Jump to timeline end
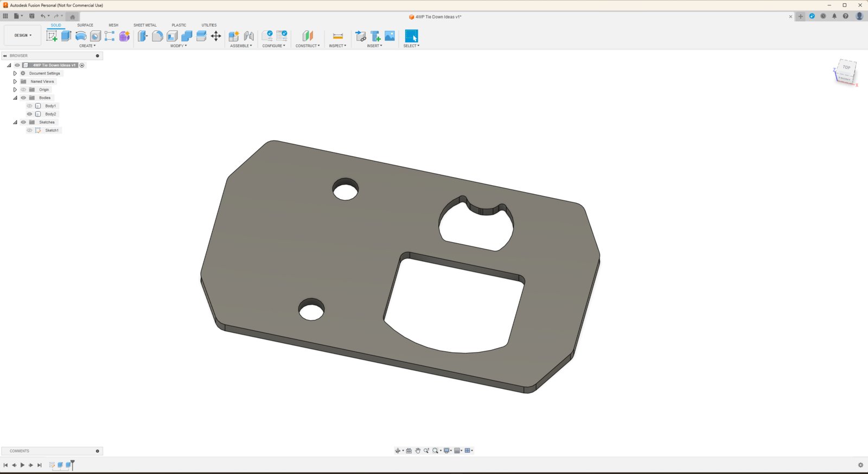Image resolution: width=868 pixels, height=474 pixels. [x=40, y=465]
